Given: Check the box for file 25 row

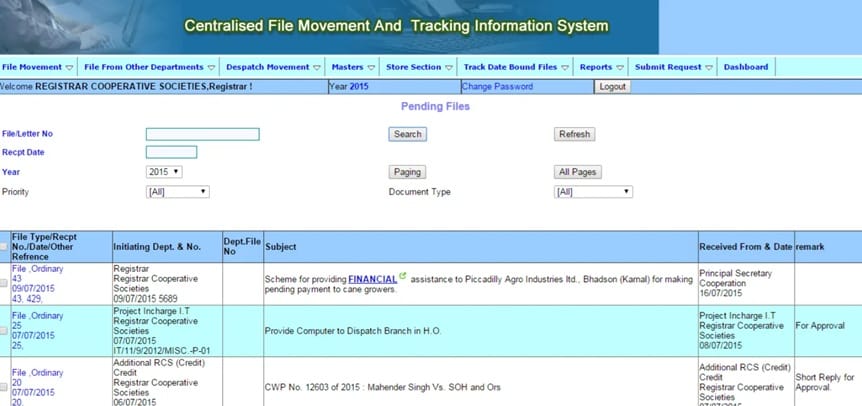Looking at the screenshot, I should click(4, 330).
